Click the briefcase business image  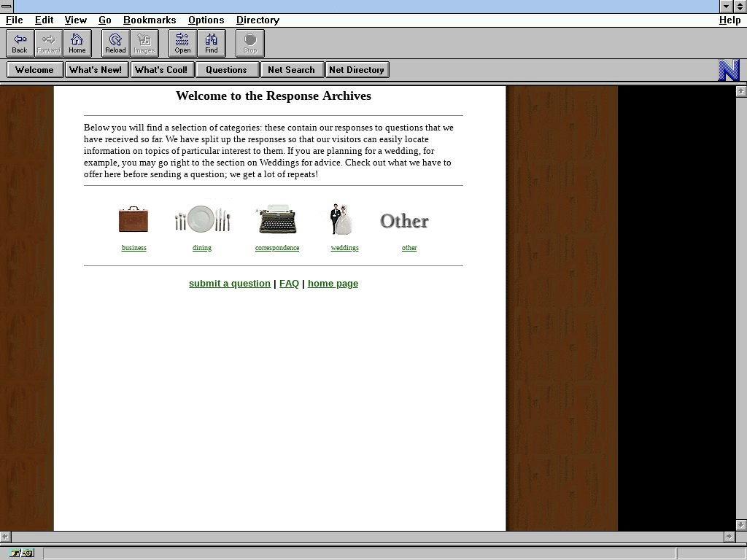click(x=133, y=219)
